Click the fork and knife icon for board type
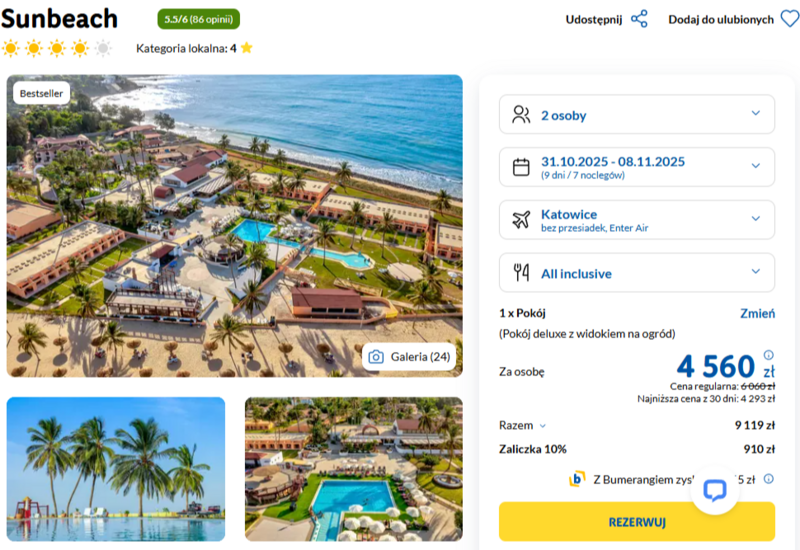The width and height of the screenshot is (800, 550). [x=521, y=272]
